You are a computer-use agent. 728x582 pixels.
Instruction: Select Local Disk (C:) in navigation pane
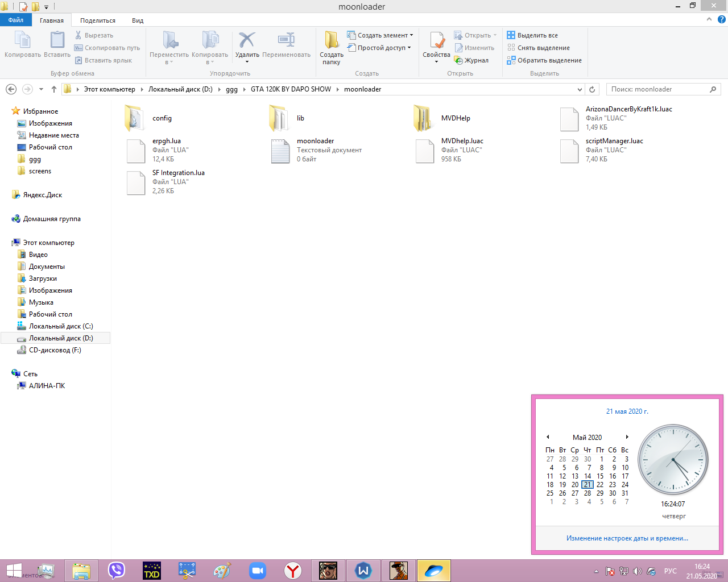point(61,326)
